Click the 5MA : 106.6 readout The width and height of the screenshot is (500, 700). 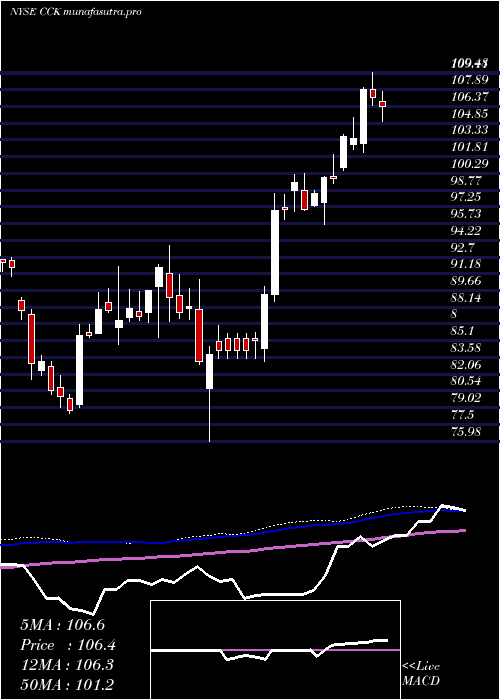click(x=62, y=625)
